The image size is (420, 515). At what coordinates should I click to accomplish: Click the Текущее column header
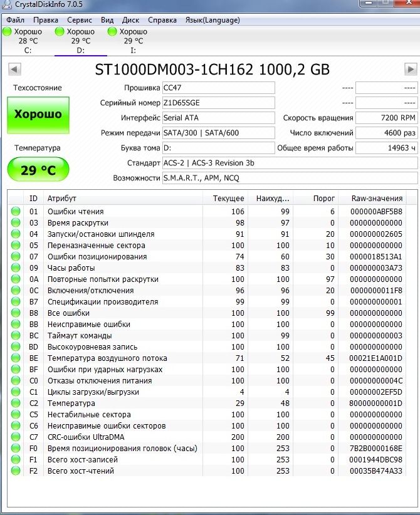[226, 199]
